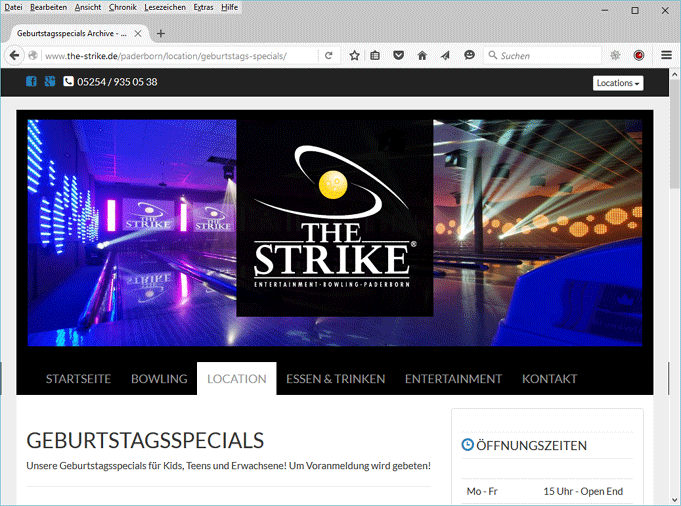Open the BOWLING navigation item
The image size is (681, 506).
tap(159, 379)
